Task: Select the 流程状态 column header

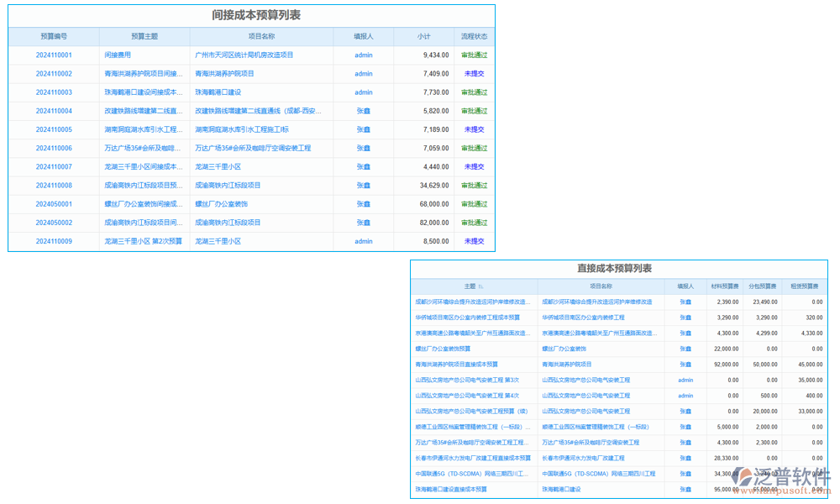Action: 474,37
